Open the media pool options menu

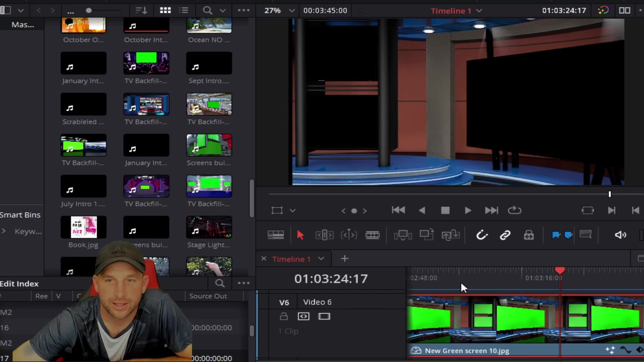tap(244, 10)
